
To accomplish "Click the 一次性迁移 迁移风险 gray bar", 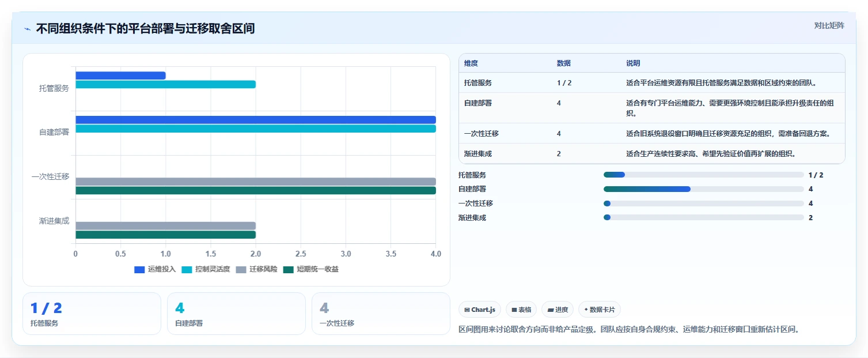I will [x=256, y=182].
